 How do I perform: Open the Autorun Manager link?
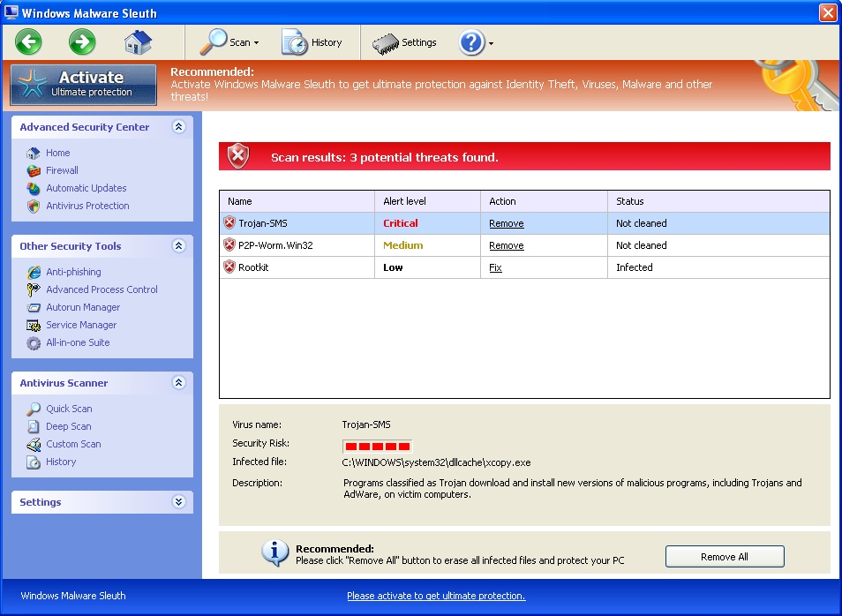83,307
